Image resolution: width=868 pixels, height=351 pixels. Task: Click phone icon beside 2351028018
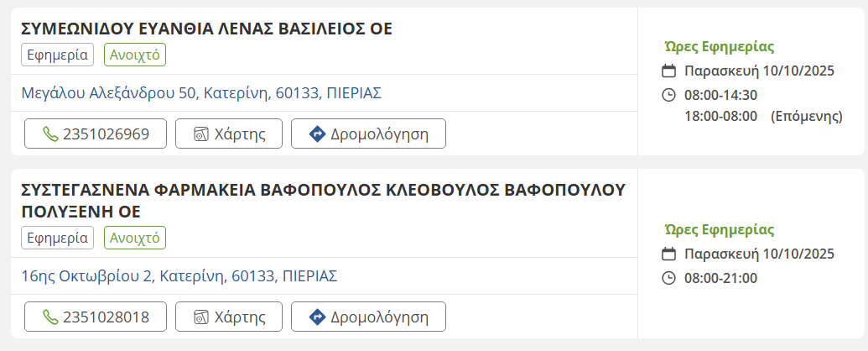[x=50, y=317]
